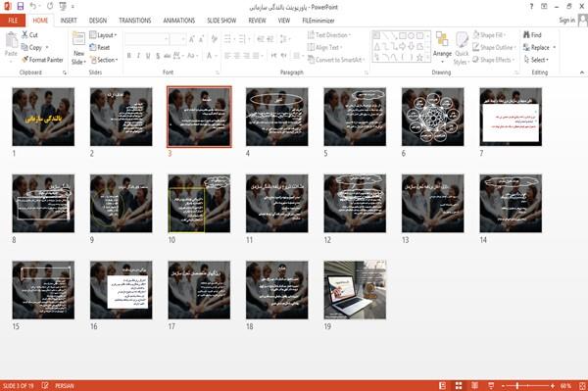This screenshot has width=588, height=391.
Task: Open Convert to SmartArt
Action: point(336,60)
